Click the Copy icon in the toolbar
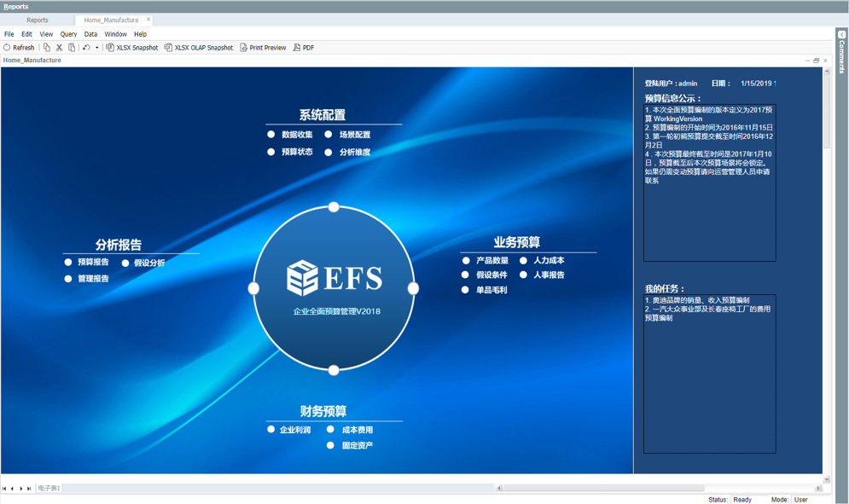The height and width of the screenshot is (504, 849). coord(47,48)
